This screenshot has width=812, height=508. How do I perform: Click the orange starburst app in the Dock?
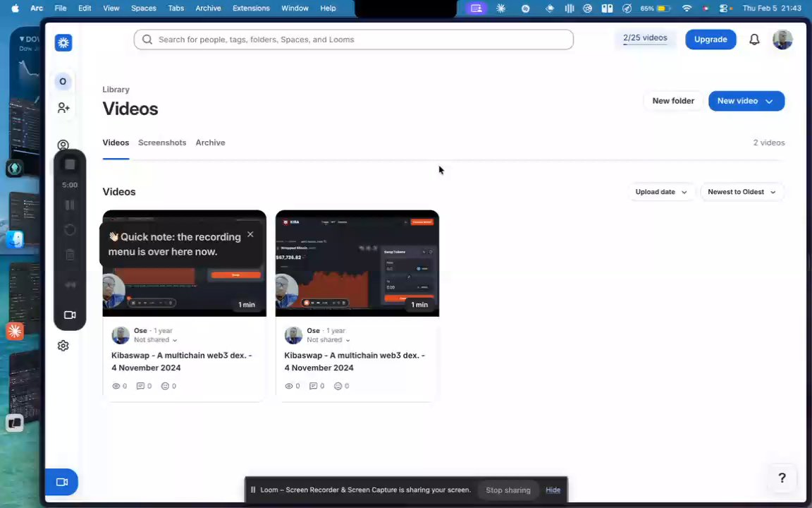pos(15,331)
